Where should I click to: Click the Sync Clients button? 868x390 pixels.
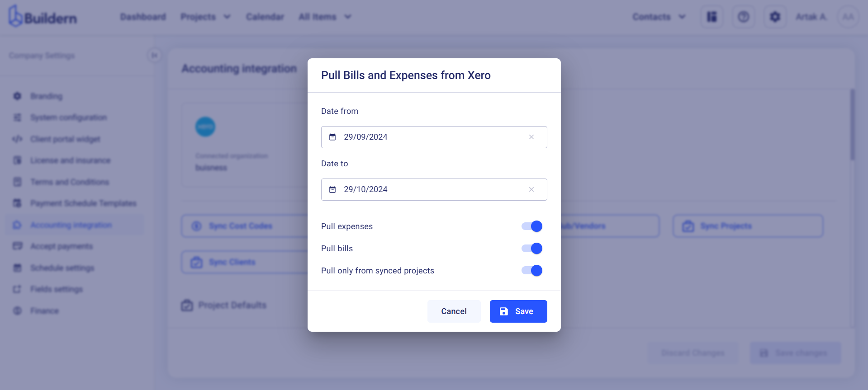[x=245, y=262]
